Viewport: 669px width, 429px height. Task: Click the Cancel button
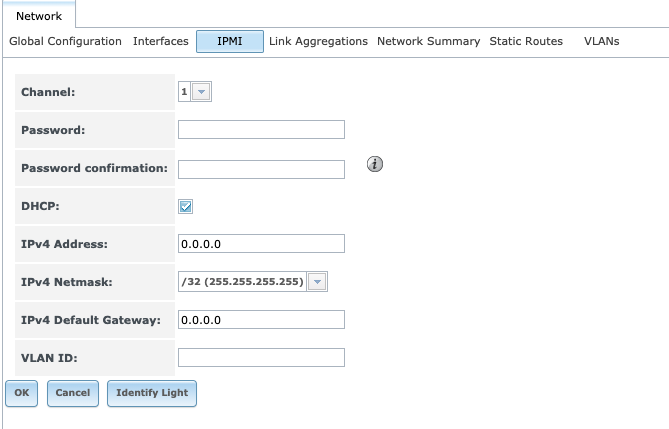point(73,393)
